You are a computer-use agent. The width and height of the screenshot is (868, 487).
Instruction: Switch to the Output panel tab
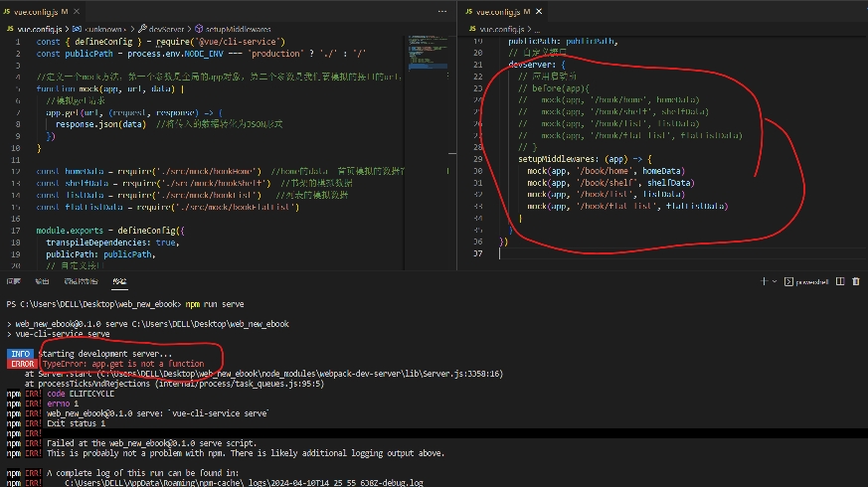click(x=43, y=282)
